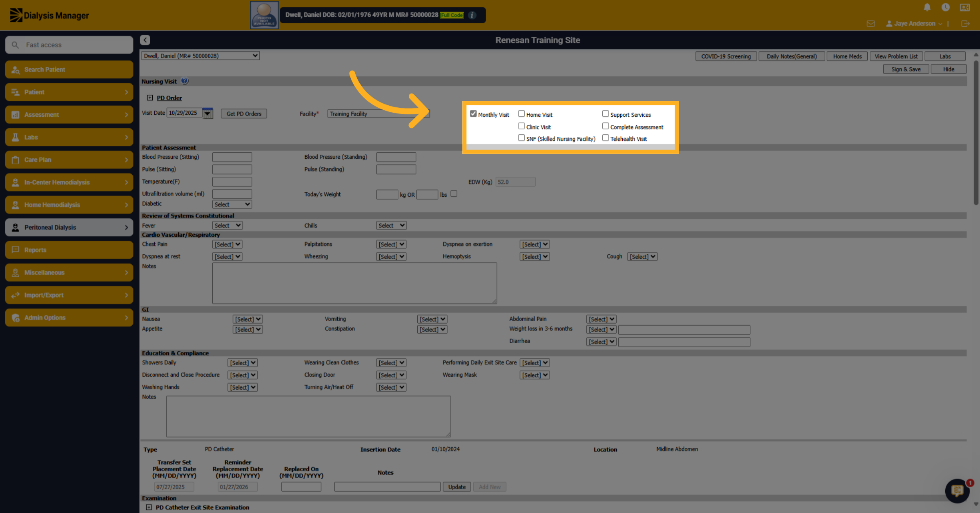980x513 pixels.
Task: Check the Clinic Visit checkbox
Action: [521, 126]
